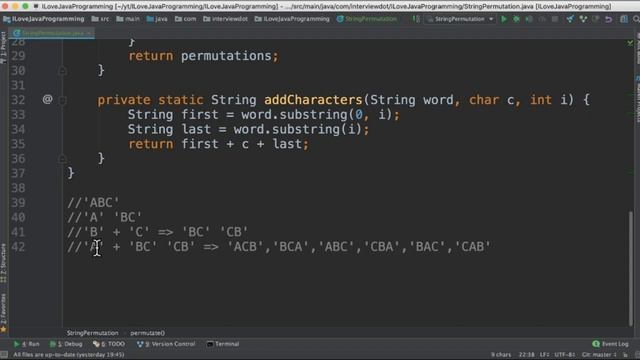Click 'All files are up-to-date' status message
Screen dimensions: 640x360
point(69,355)
